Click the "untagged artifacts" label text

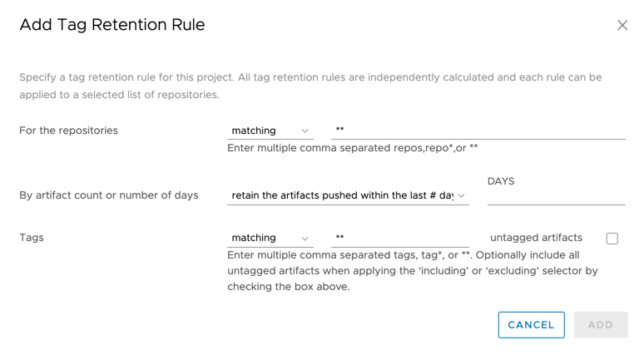coord(536,238)
